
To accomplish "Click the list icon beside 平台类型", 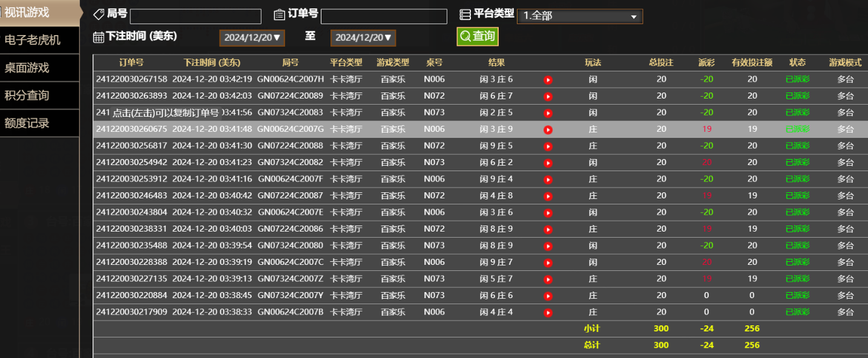I will click(464, 15).
